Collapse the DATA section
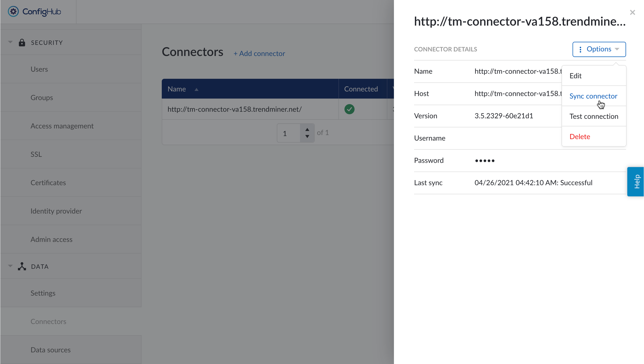 point(10,266)
